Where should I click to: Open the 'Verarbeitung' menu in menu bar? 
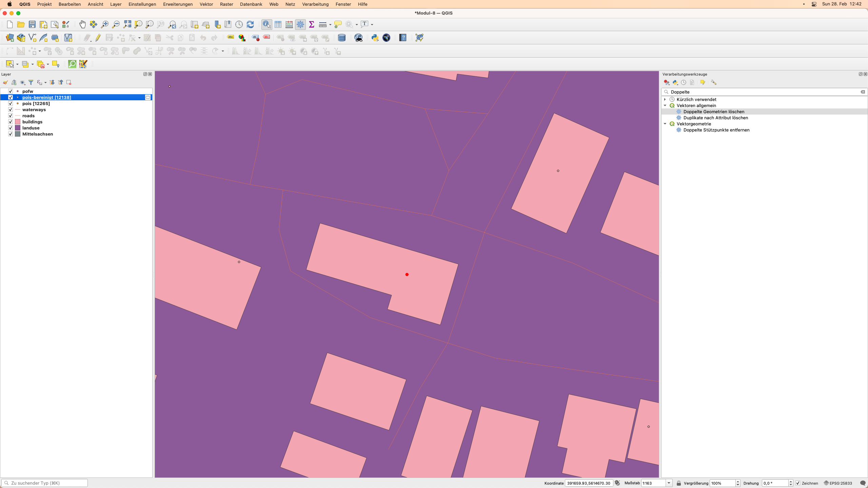(x=315, y=4)
